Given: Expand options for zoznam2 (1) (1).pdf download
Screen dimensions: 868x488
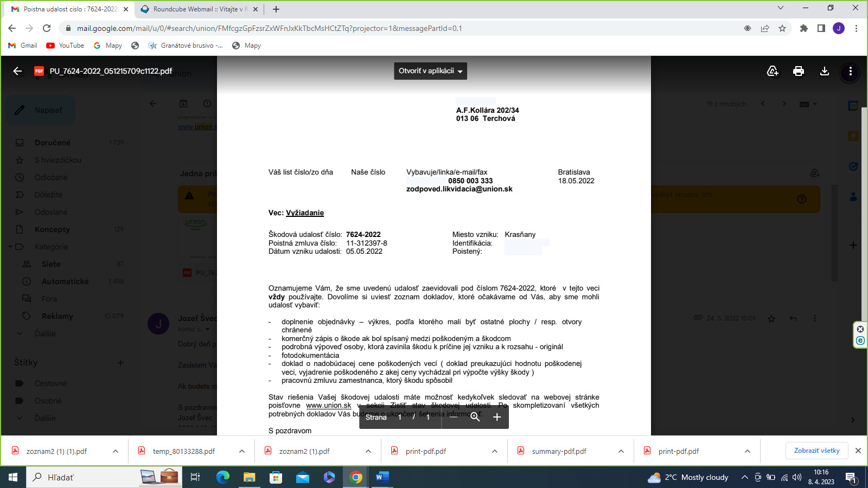Looking at the screenshot, I should 116,451.
